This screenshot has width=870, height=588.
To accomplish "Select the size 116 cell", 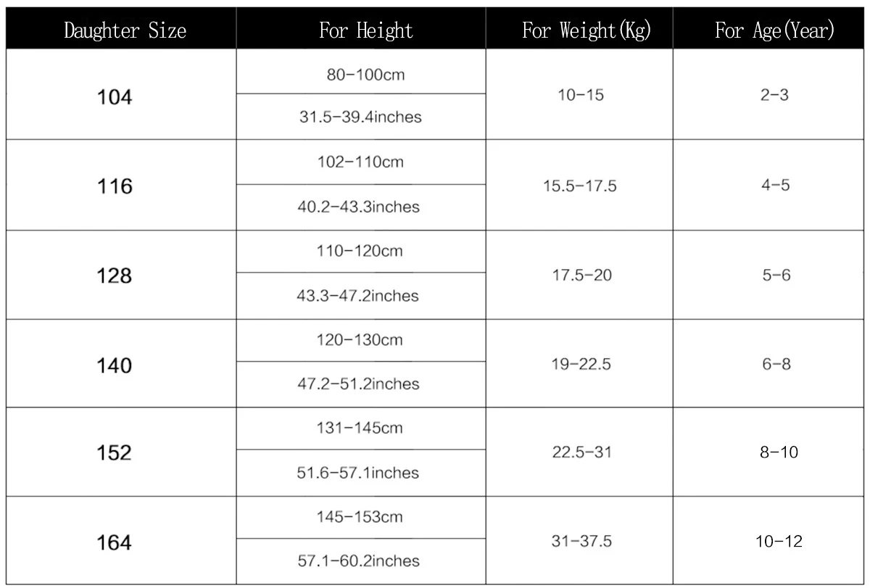I will point(115,187).
